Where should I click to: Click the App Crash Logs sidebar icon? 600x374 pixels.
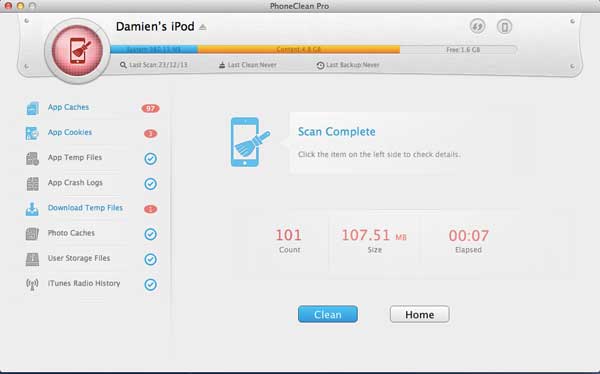pyautogui.click(x=33, y=184)
